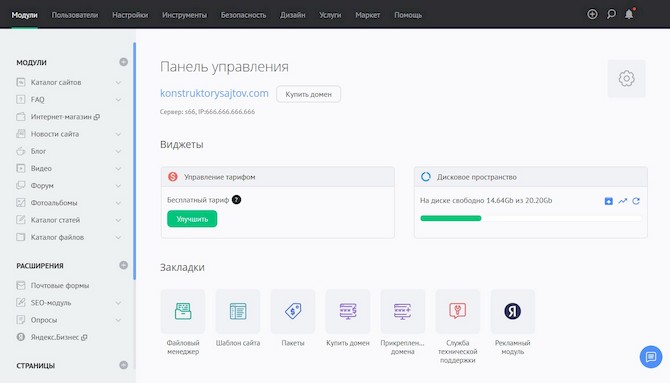The width and height of the screenshot is (670, 383).
Task: Expand the Видео chevron
Action: [x=118, y=168]
